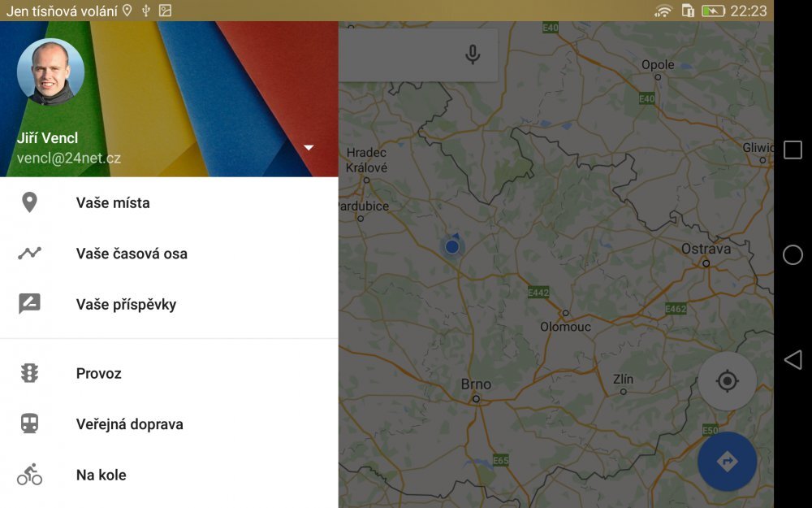
Task: Click the contributions edit icon
Action: tap(29, 304)
